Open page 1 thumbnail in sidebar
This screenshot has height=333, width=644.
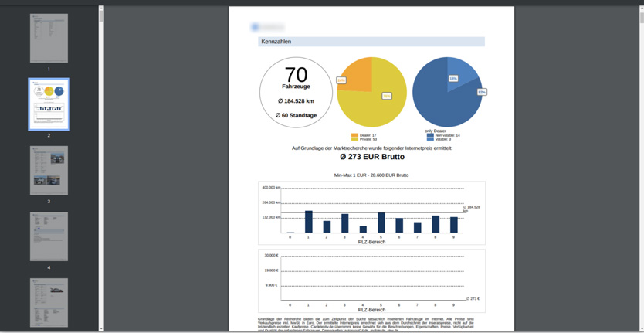49,39
